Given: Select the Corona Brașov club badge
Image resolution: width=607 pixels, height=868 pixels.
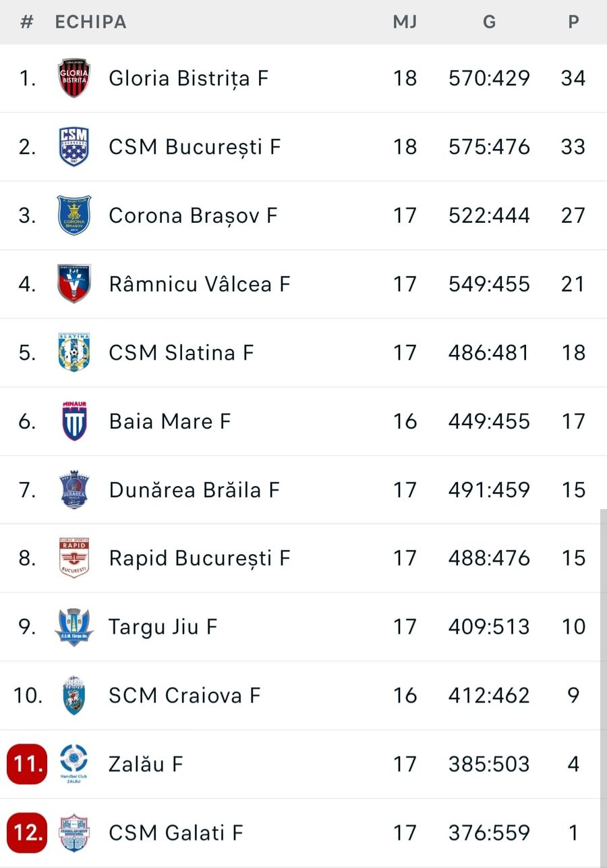Looking at the screenshot, I should click(x=74, y=215).
